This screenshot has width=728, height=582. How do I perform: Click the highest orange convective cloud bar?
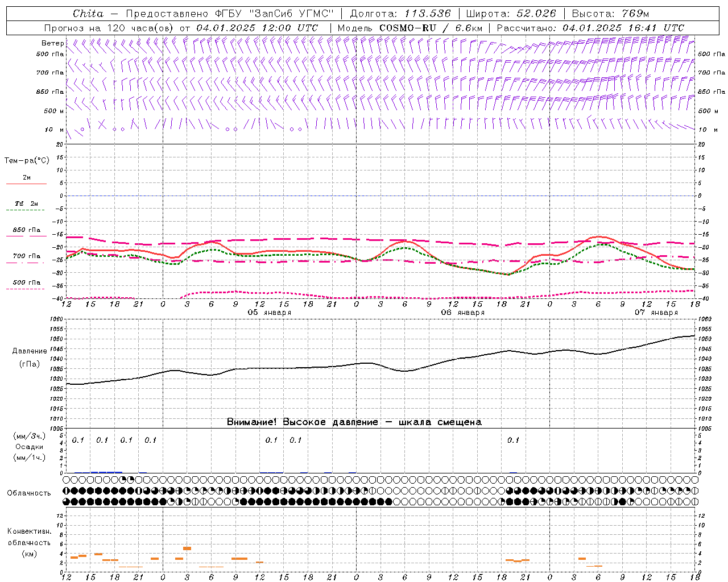click(187, 548)
